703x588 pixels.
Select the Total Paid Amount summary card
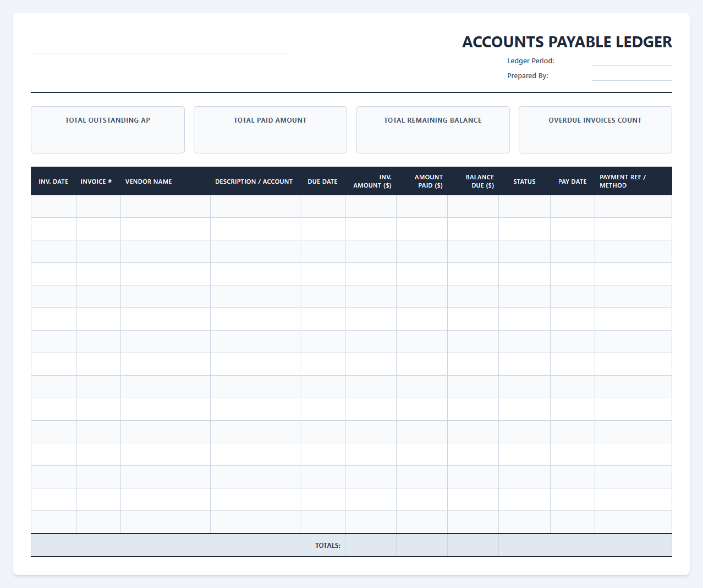(x=270, y=130)
